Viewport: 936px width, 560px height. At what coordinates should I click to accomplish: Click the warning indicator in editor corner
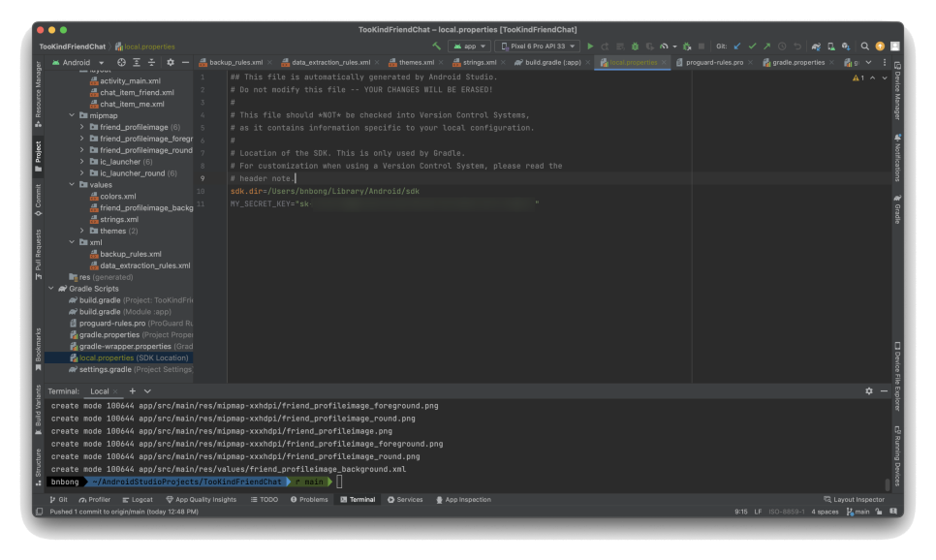858,78
